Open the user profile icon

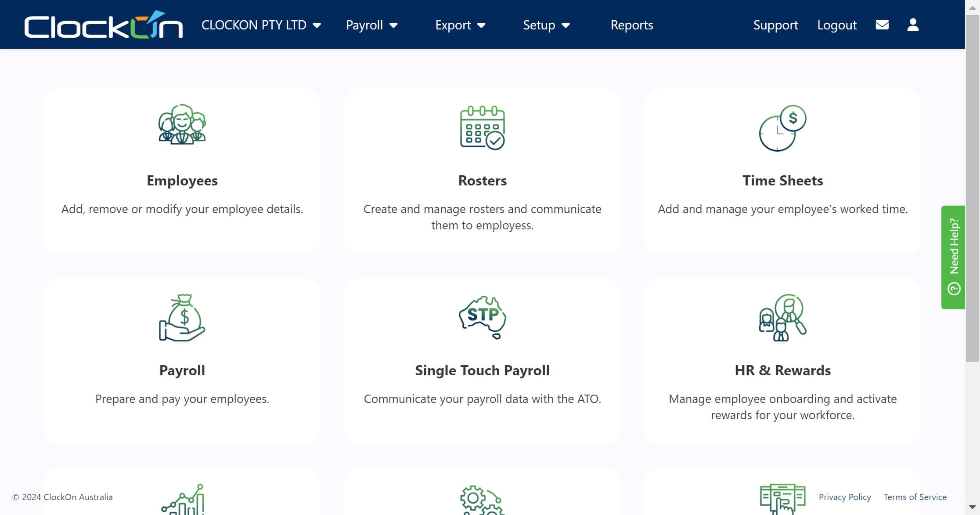coord(913,25)
